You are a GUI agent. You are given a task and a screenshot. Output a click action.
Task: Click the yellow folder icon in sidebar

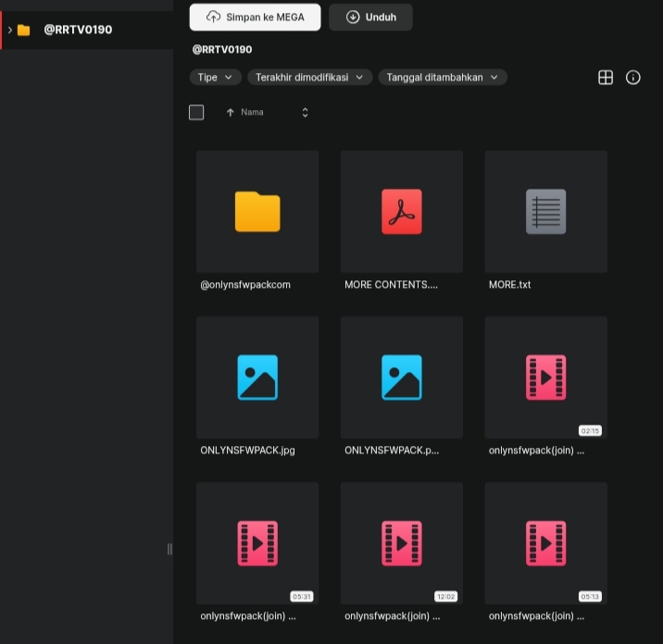[24, 30]
